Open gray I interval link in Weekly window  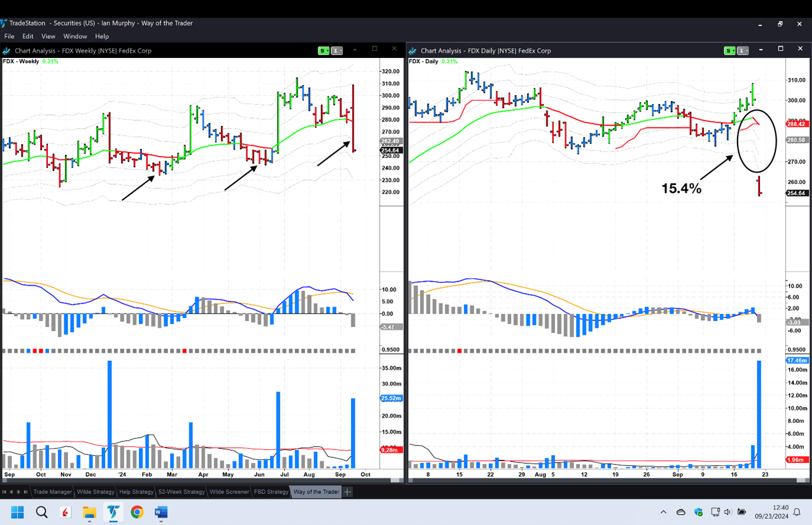tap(337, 51)
